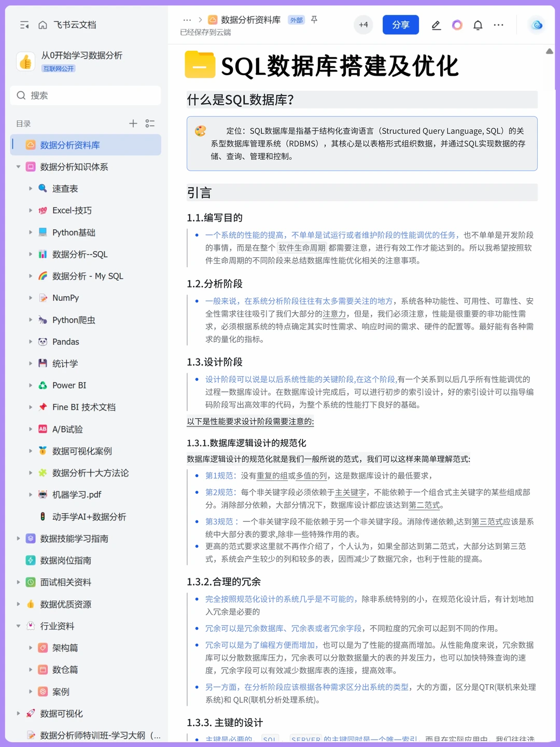Viewport: 560px width, 747px height.
Task: View collaborators via the +4 avatar
Action: point(363,24)
